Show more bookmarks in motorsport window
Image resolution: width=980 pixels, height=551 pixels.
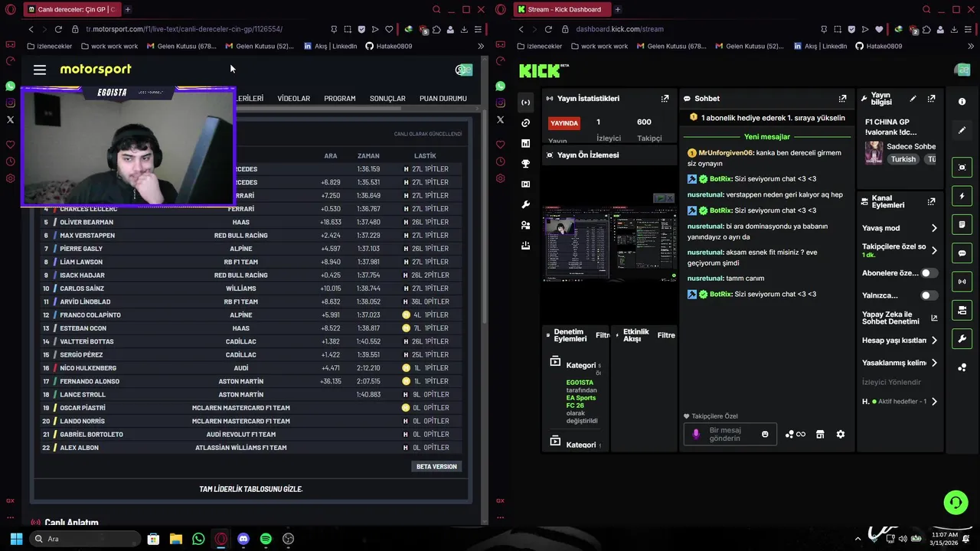481,46
